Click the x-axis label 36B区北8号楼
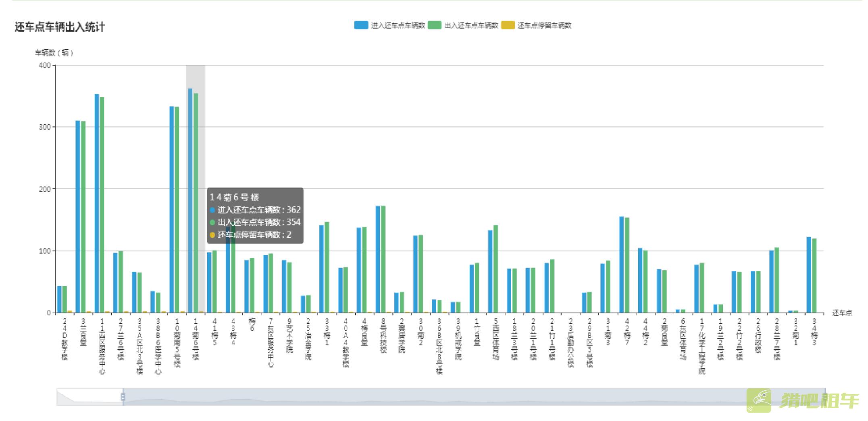 439,346
